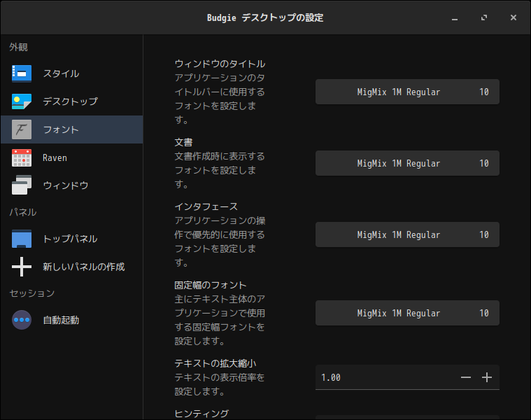Screen dimensions: 531x420
Task: Select 自動起動 under セッション
Action: (61, 320)
